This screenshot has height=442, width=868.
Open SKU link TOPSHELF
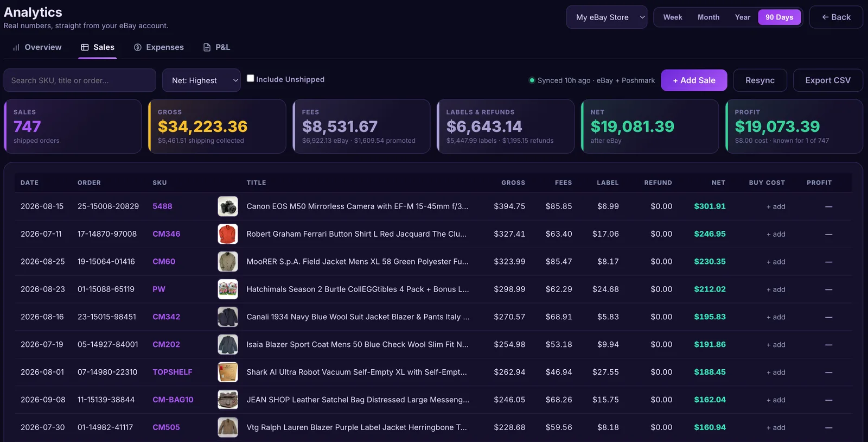(x=173, y=372)
